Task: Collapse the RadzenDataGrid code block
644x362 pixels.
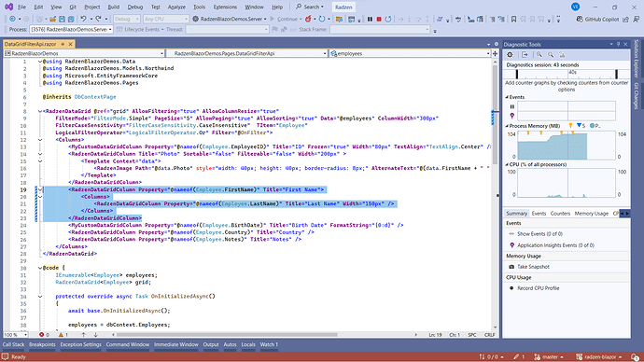Action: coord(40,111)
